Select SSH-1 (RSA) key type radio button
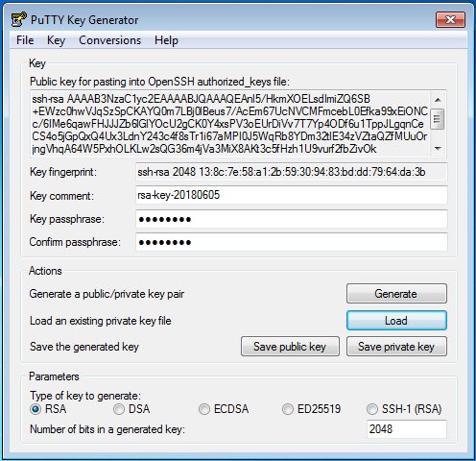 click(372, 409)
